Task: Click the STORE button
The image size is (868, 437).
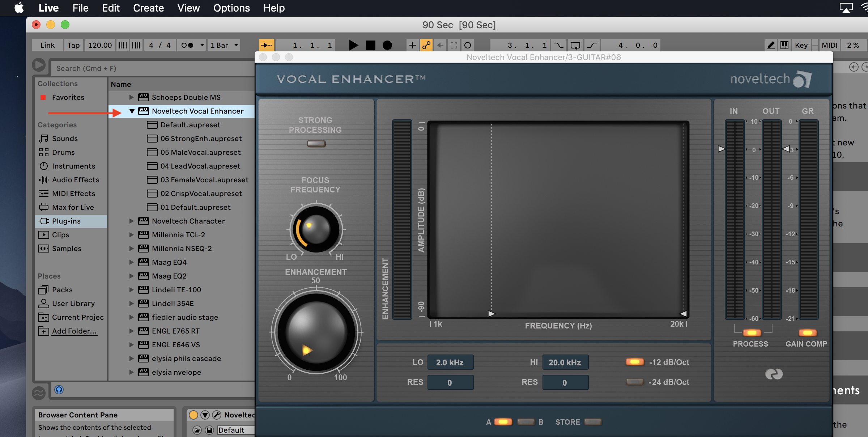Action: 593,422
